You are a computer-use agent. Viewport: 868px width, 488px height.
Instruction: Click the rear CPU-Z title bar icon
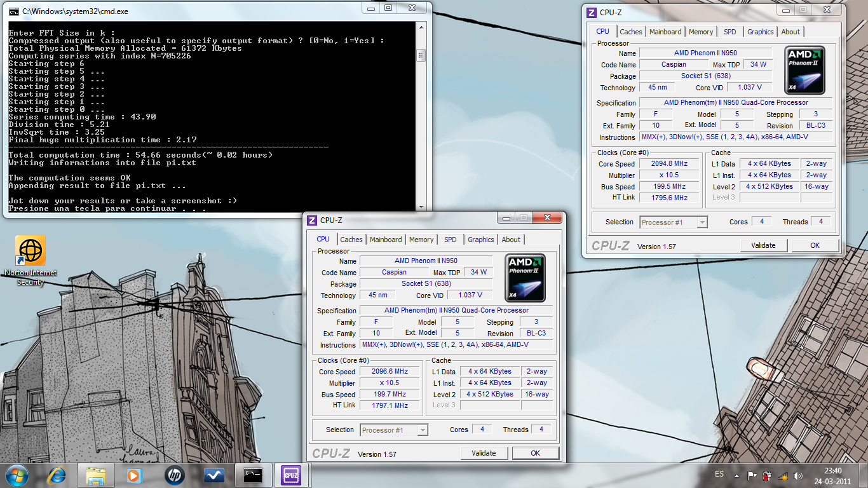[x=592, y=12]
